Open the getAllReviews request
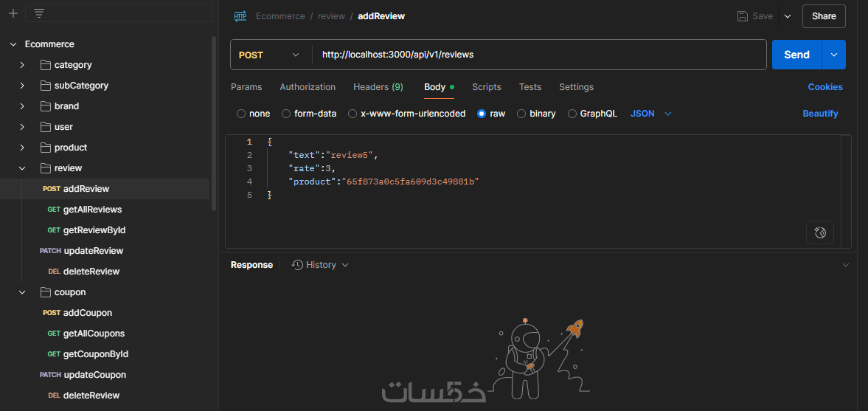The height and width of the screenshot is (411, 868). pos(92,210)
